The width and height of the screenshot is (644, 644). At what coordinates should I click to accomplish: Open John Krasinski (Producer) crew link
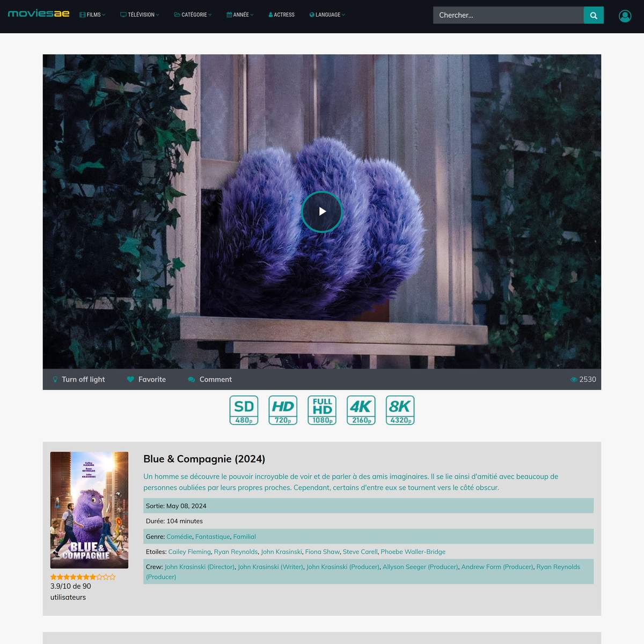(343, 567)
